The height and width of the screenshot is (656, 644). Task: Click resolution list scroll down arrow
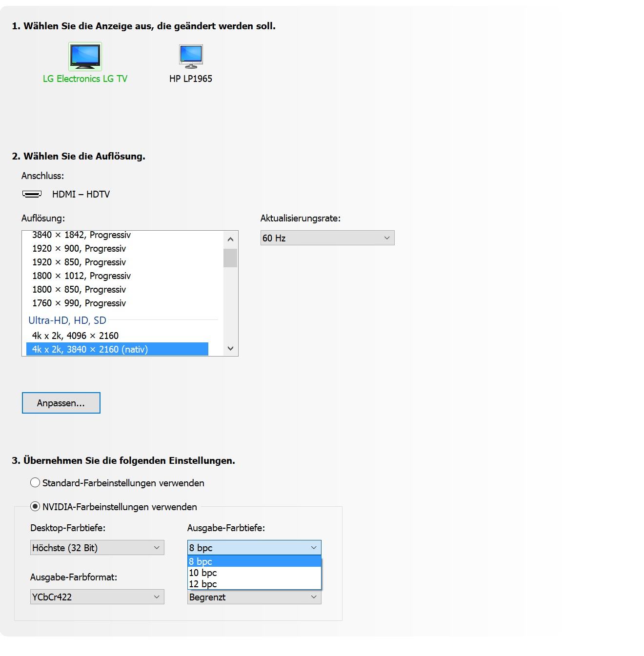click(x=230, y=348)
